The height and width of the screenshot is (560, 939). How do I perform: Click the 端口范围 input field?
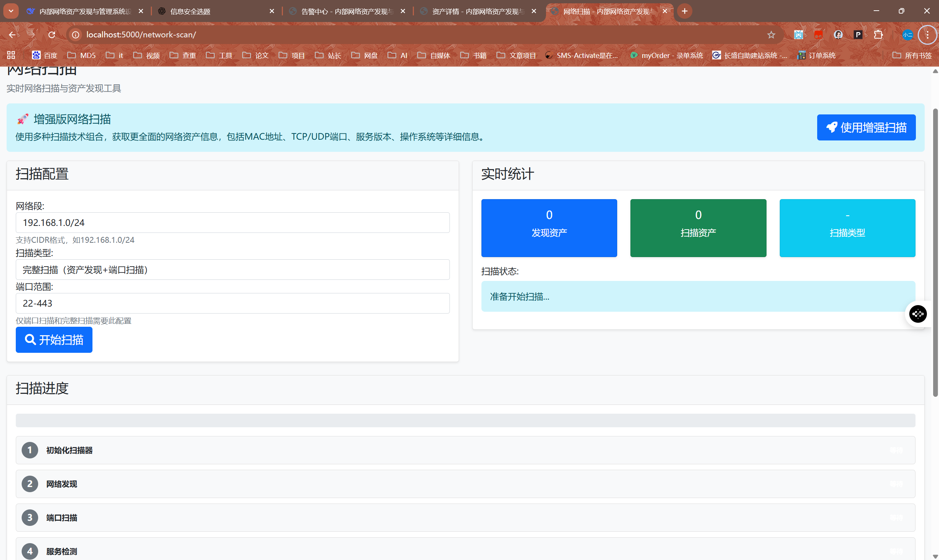tap(233, 303)
